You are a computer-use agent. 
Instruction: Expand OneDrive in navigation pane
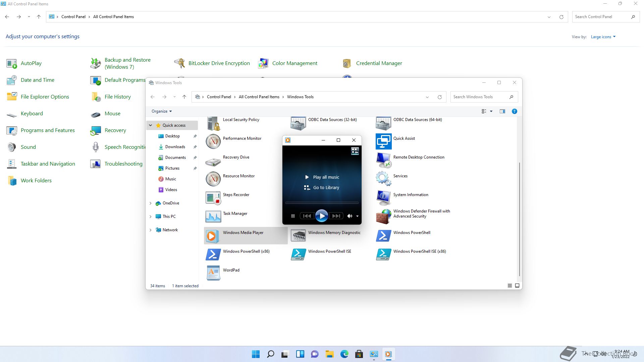pyautogui.click(x=151, y=203)
